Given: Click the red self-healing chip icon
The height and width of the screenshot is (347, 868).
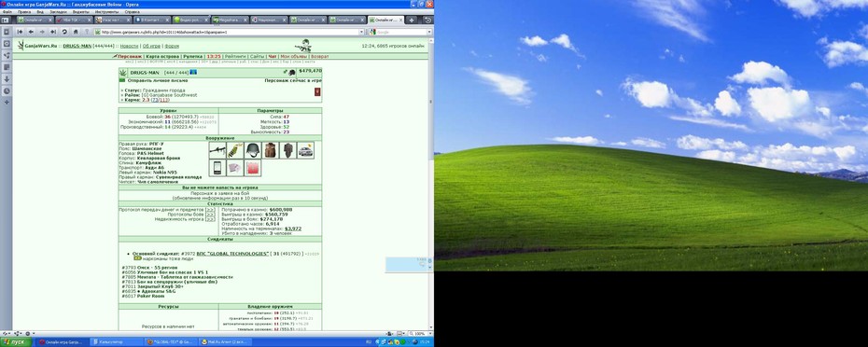Looking at the screenshot, I should 253,168.
